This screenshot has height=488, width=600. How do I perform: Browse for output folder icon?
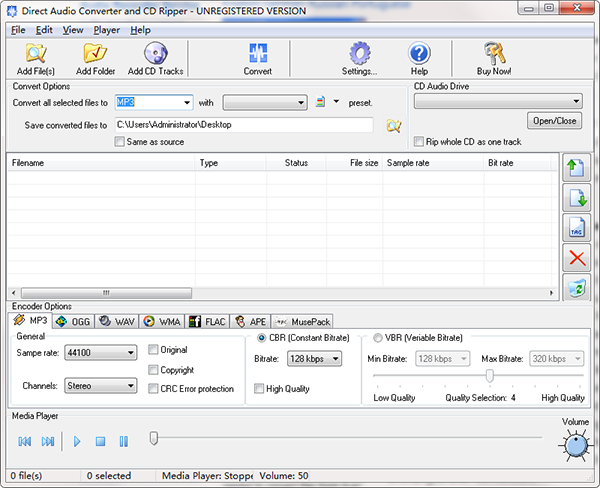click(394, 126)
